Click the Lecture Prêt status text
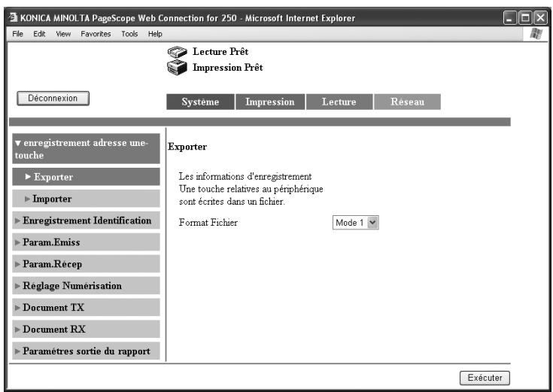Viewport: 553px width, 392px height. [x=220, y=51]
